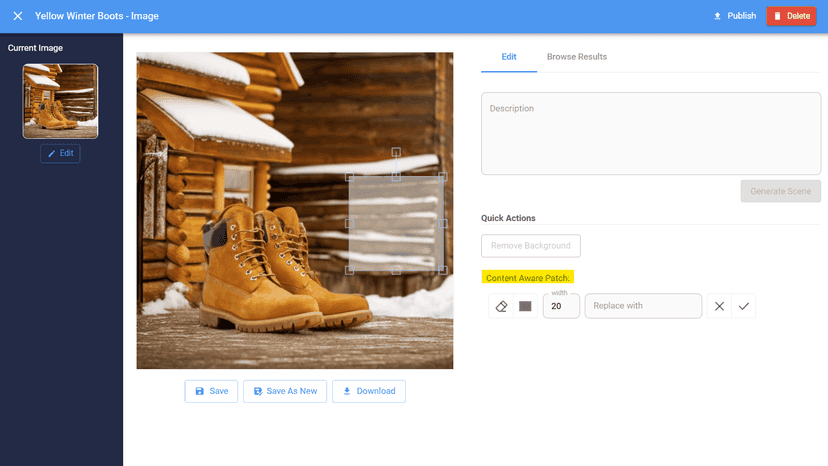The width and height of the screenshot is (828, 466).
Task: Cancel the patch with X icon
Action: click(719, 306)
